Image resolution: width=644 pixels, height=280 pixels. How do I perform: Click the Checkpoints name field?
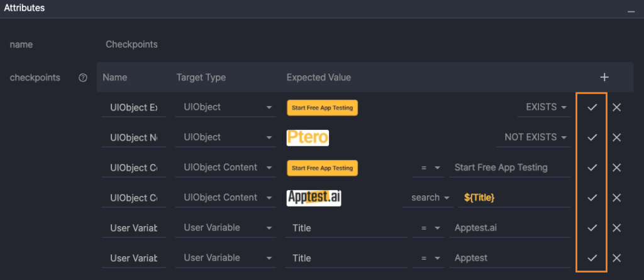pyautogui.click(x=131, y=45)
